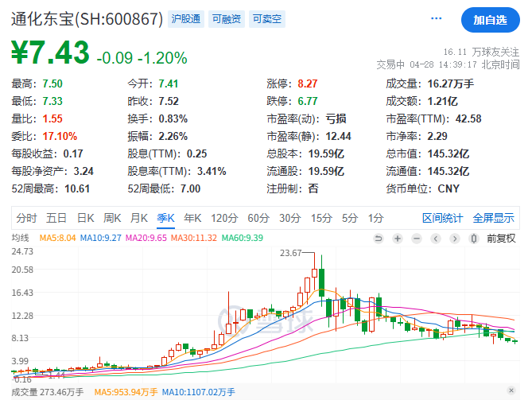The width and height of the screenshot is (532, 400).
Task: Click the 股息率(TTM) value 3.41%
Action: 212,171
